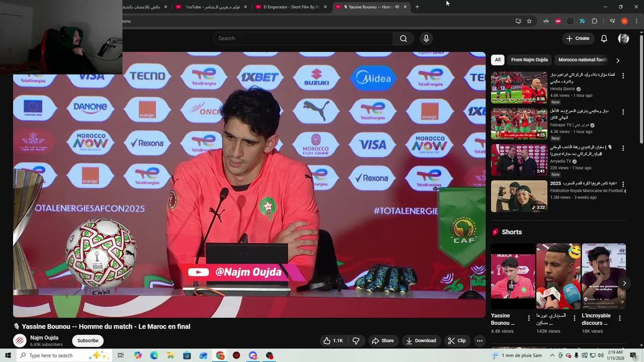The height and width of the screenshot is (362, 644).
Task: Open YouTube notifications bell
Action: 604,38
